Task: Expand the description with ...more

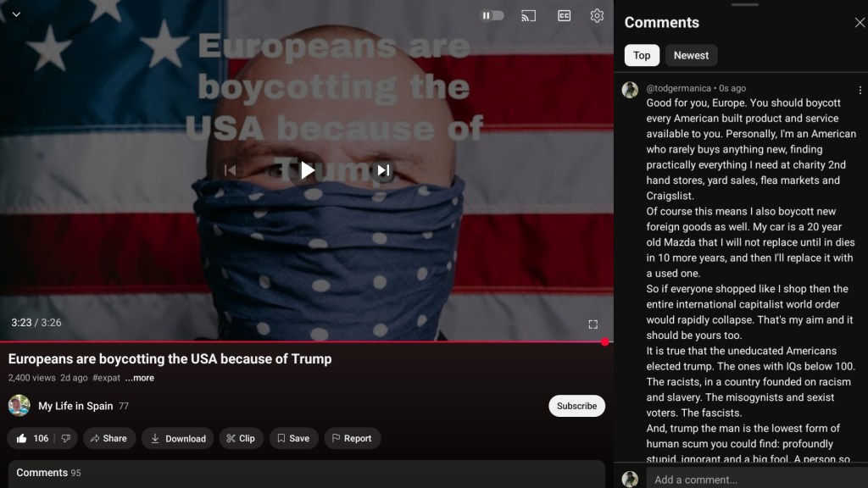Action: pyautogui.click(x=139, y=378)
